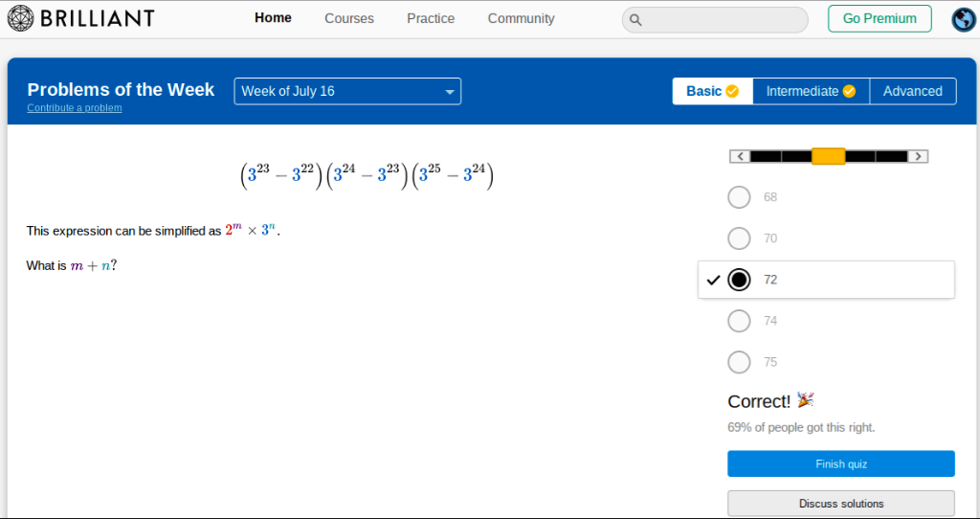Go to next problem with right arrow
The height and width of the screenshot is (519, 980).
pos(918,156)
